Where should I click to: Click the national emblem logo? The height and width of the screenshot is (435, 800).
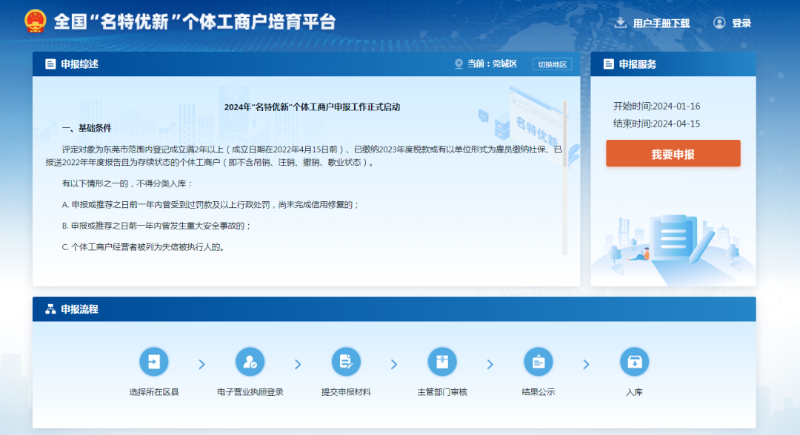29,21
